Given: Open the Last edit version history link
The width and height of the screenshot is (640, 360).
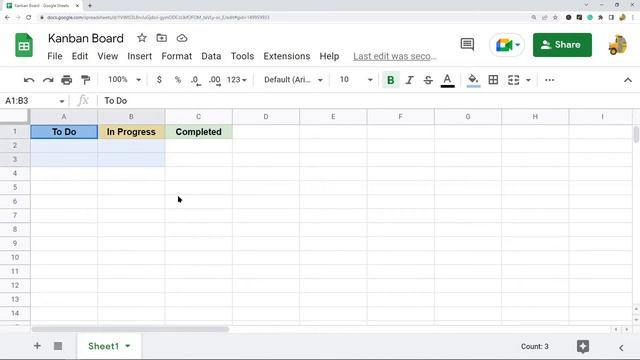Looking at the screenshot, I should tap(395, 56).
